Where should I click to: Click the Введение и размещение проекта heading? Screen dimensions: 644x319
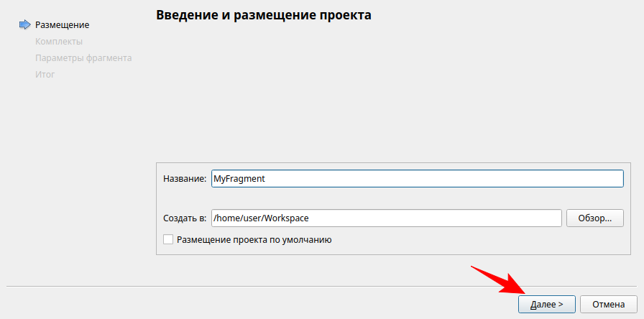(263, 15)
